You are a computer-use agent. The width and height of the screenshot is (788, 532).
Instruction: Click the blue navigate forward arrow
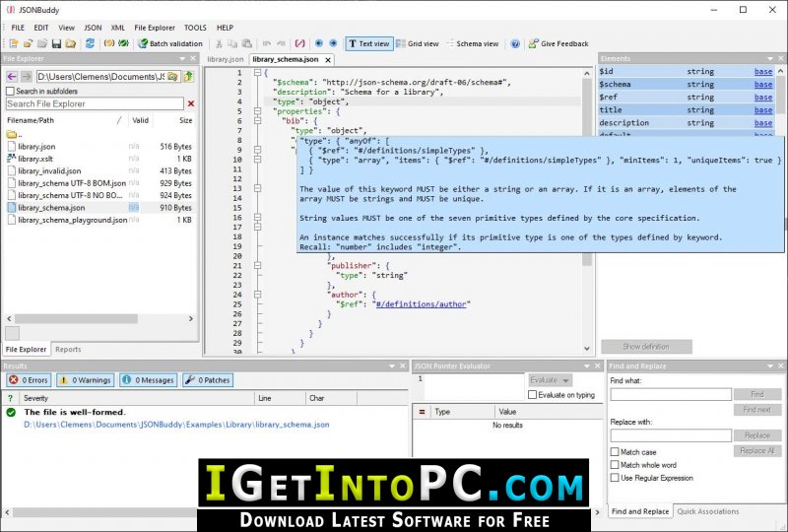(333, 43)
